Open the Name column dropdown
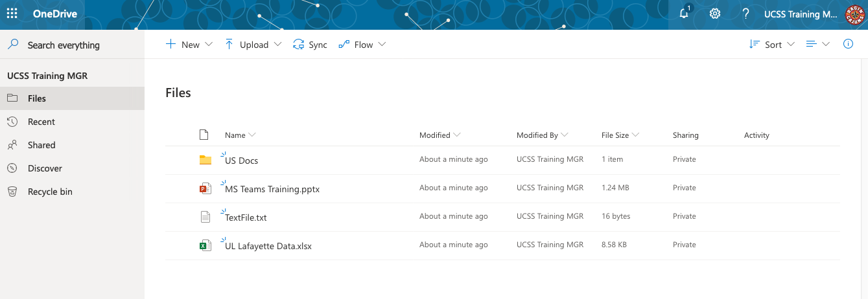The width and height of the screenshot is (868, 299). [252, 135]
